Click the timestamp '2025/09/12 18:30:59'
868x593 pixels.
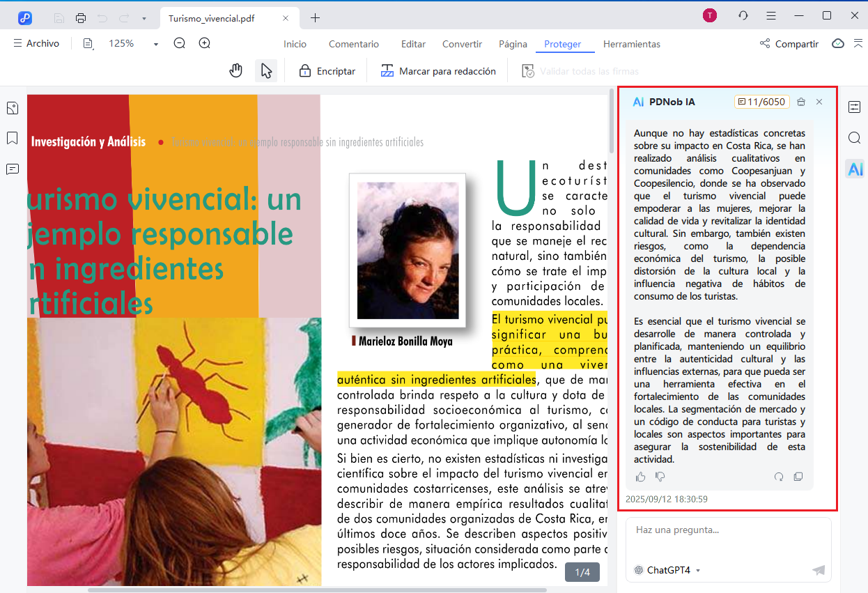click(x=667, y=500)
